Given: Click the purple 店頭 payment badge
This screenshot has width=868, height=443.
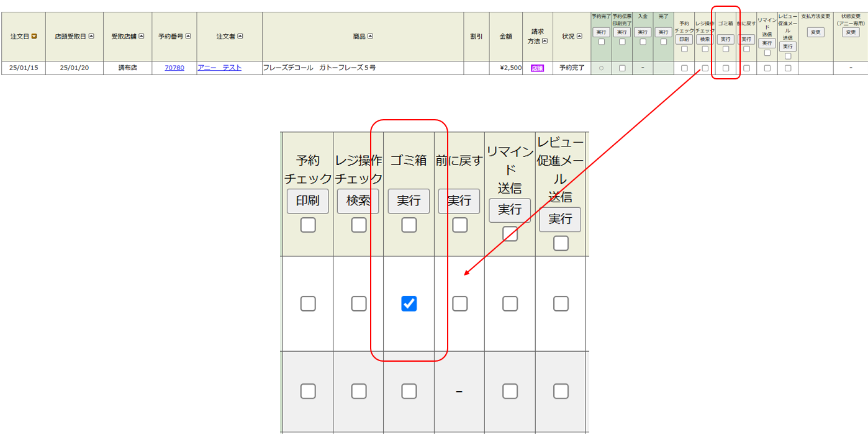Looking at the screenshot, I should (537, 68).
